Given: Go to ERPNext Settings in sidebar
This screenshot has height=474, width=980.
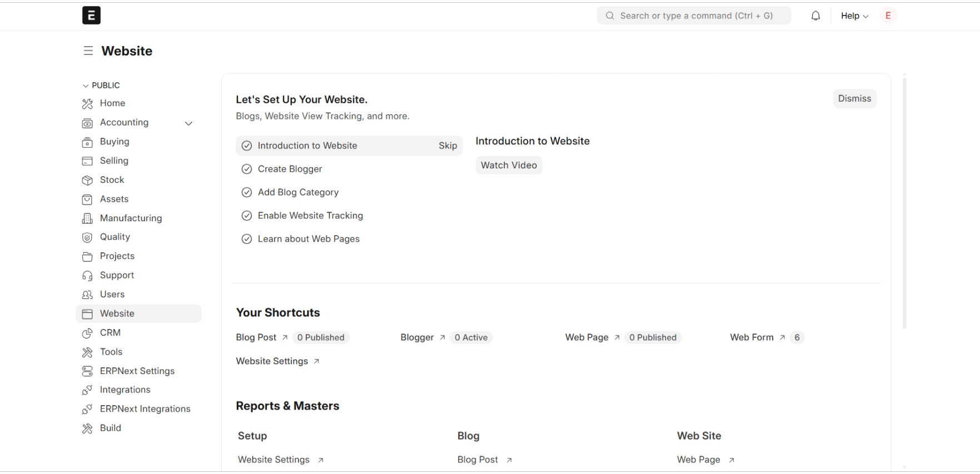Looking at the screenshot, I should tap(138, 371).
